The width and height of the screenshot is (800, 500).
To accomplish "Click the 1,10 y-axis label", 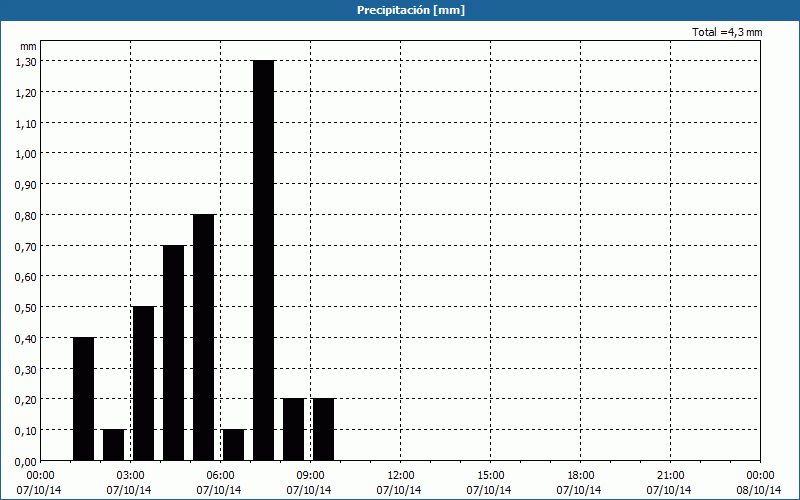I will pos(26,123).
